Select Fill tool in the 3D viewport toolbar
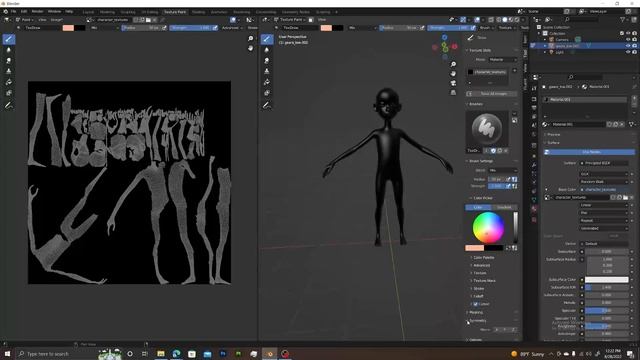Screen dimensions: 640x360 tap(267, 82)
